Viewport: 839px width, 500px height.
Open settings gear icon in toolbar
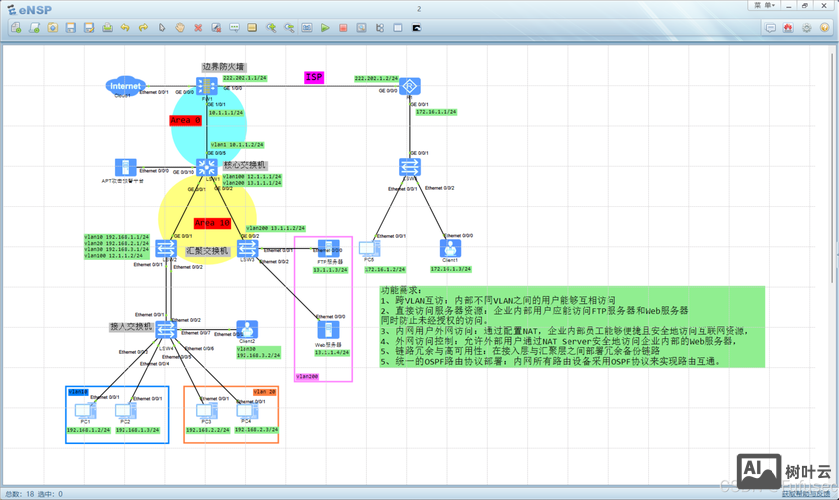click(807, 28)
